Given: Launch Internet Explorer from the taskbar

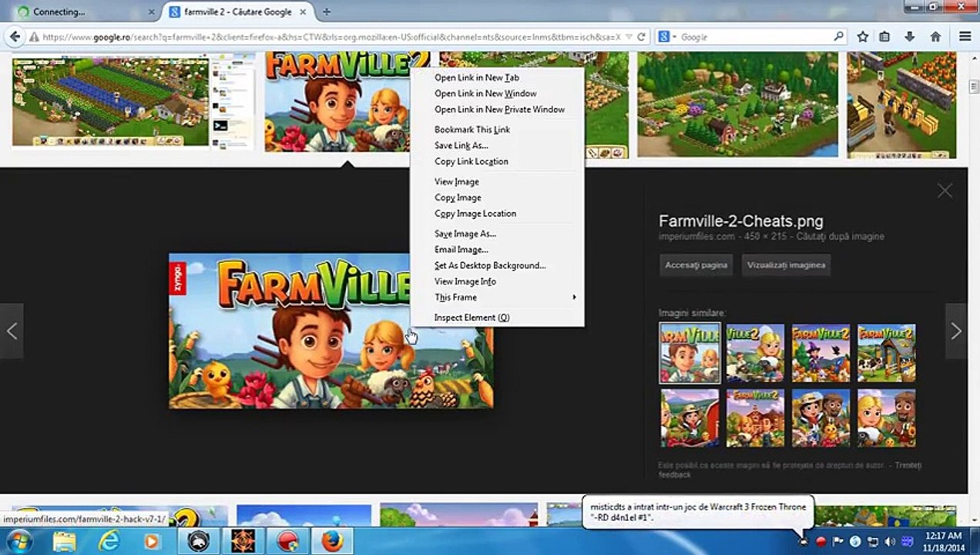Looking at the screenshot, I should click(108, 541).
